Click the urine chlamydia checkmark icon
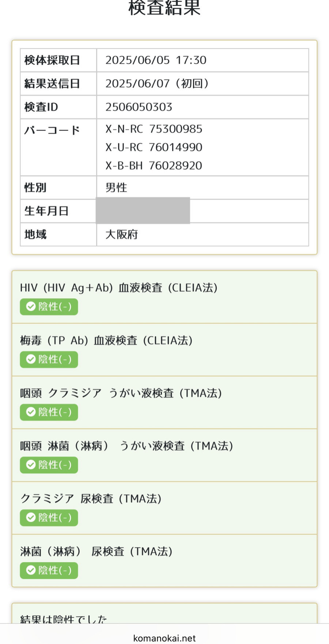 point(31,518)
